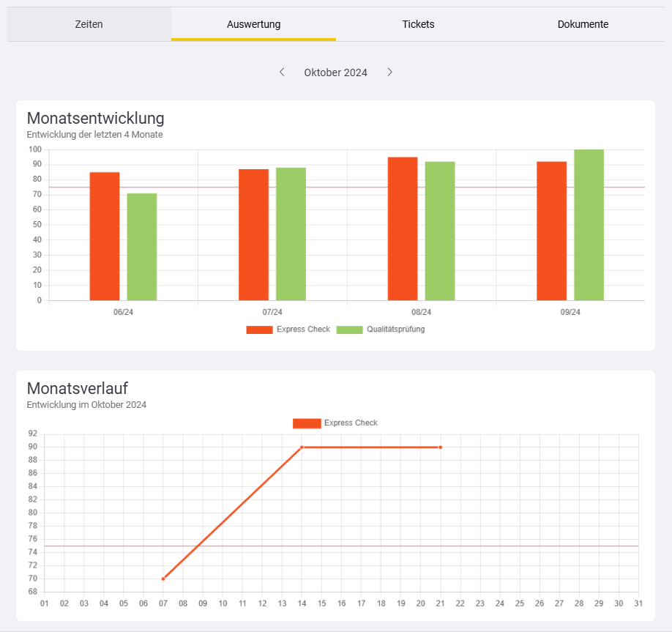This screenshot has height=632, width=672.
Task: Go to the Dokumente tab
Action: (583, 24)
